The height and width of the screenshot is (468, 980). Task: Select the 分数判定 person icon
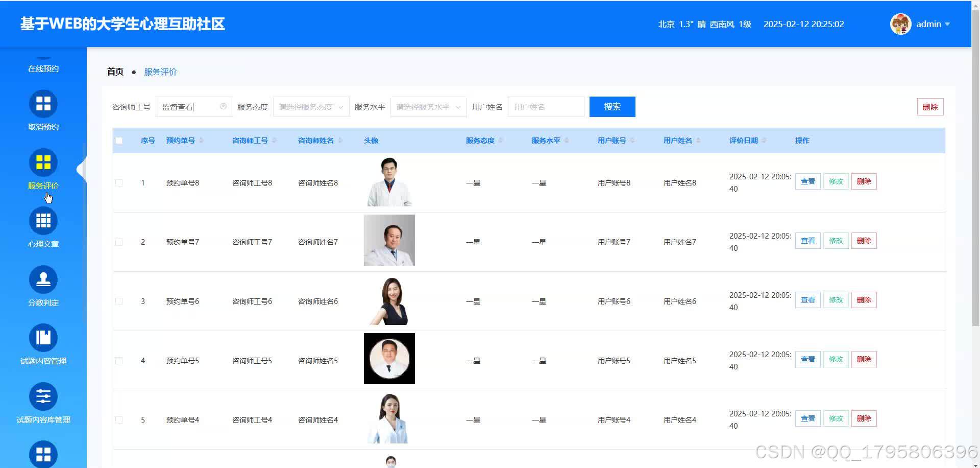(x=43, y=279)
